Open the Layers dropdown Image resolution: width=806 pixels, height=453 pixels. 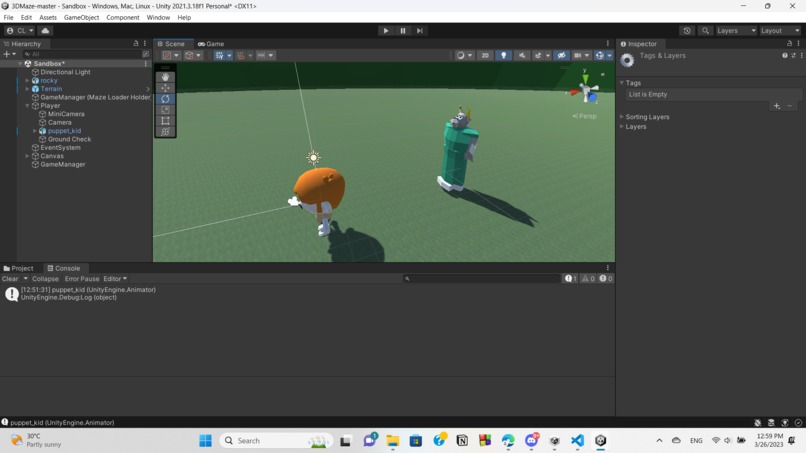tap(736, 30)
